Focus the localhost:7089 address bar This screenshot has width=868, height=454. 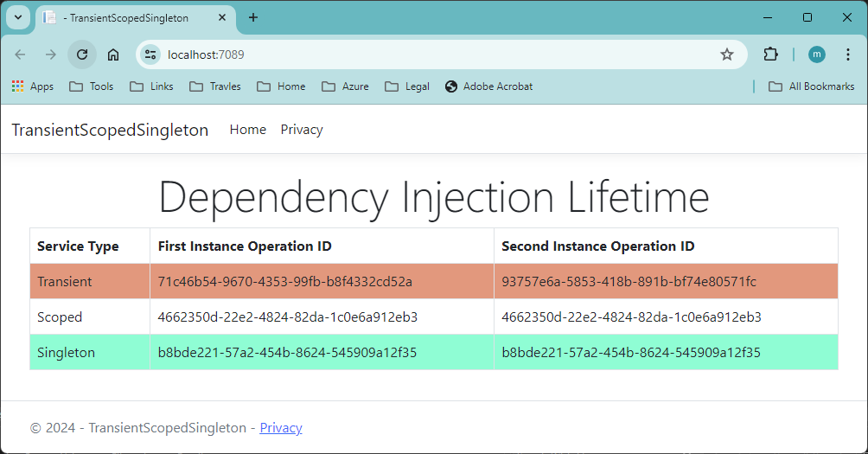[x=432, y=54]
